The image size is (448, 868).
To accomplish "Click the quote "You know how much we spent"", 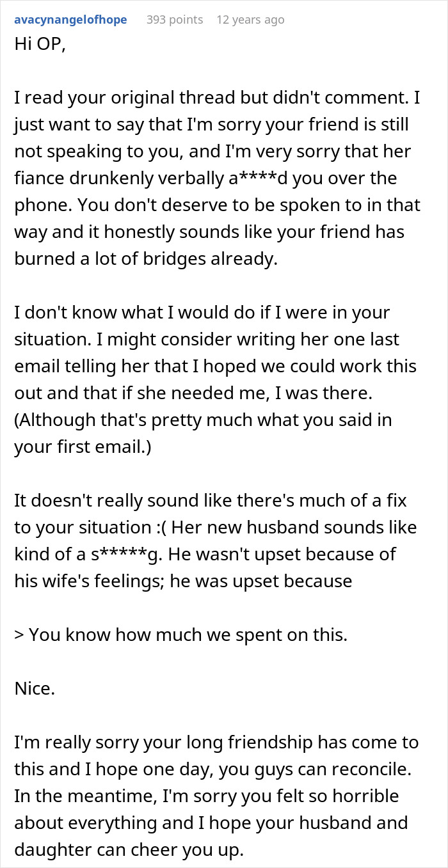I will click(x=188, y=635).
